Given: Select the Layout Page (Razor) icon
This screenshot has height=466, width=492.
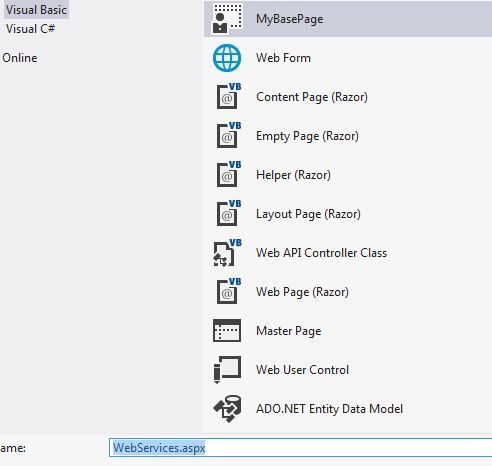Looking at the screenshot, I should pyautogui.click(x=229, y=213).
